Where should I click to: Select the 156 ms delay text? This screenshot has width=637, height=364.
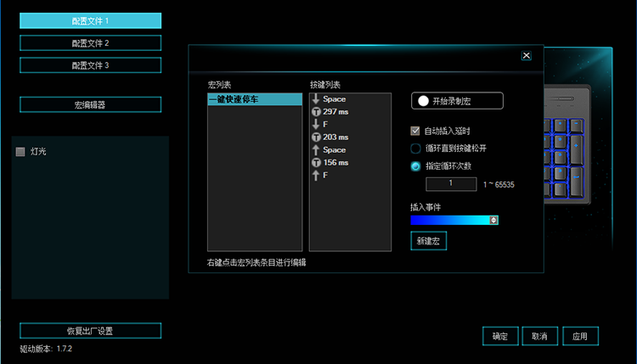pyautogui.click(x=335, y=163)
